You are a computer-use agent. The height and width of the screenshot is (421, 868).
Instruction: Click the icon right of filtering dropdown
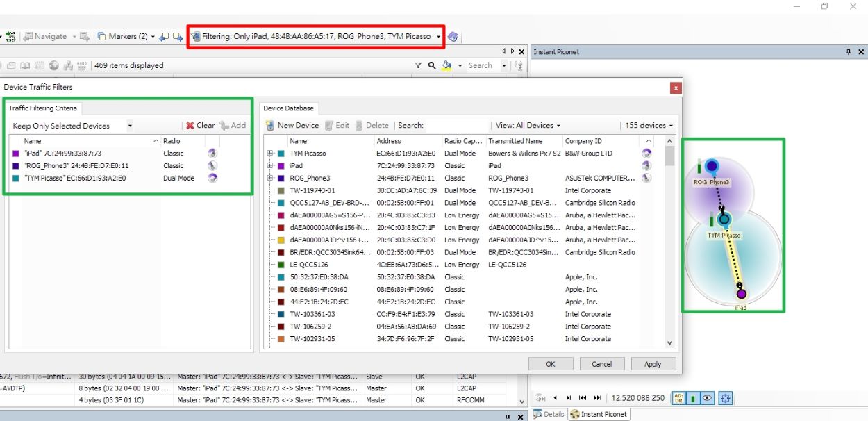pos(453,36)
